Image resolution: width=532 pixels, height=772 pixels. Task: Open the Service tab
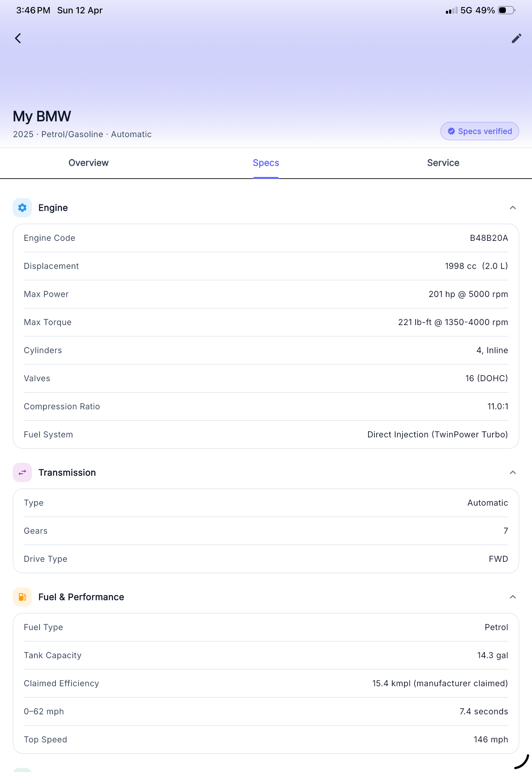443,163
